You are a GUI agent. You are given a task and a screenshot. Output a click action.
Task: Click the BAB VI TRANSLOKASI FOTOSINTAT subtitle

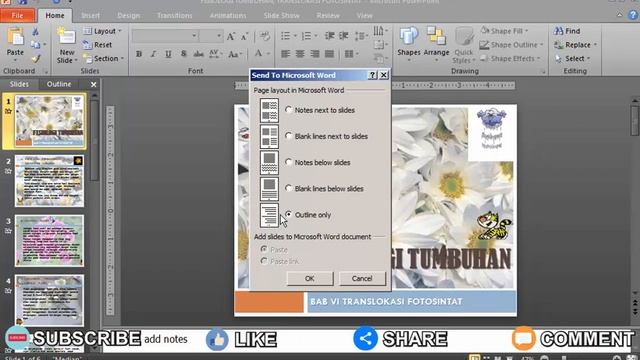[x=386, y=302]
